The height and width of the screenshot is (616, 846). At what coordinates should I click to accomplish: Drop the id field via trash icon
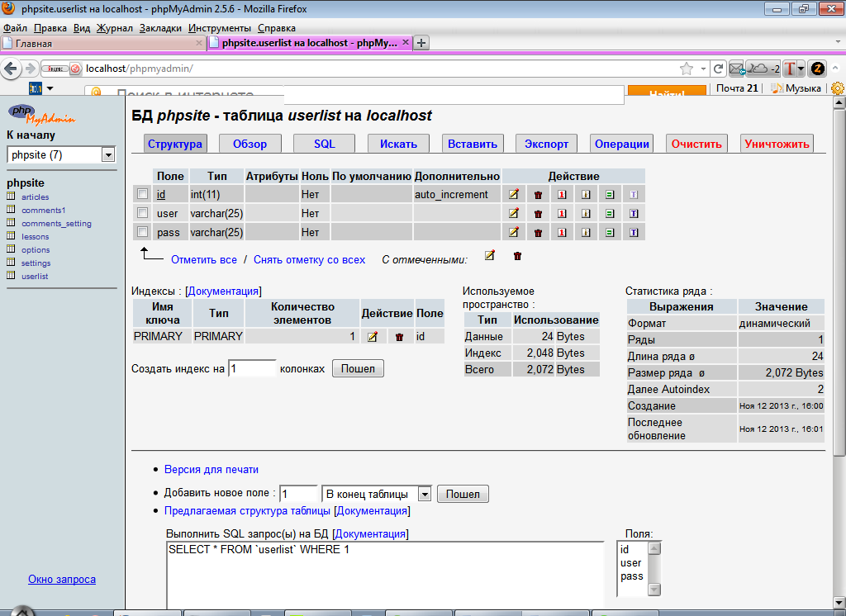538,195
